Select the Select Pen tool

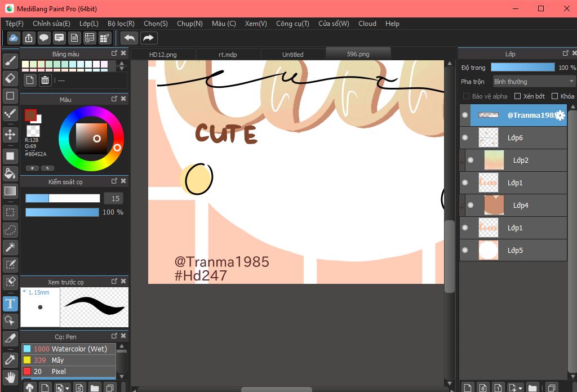click(10, 264)
